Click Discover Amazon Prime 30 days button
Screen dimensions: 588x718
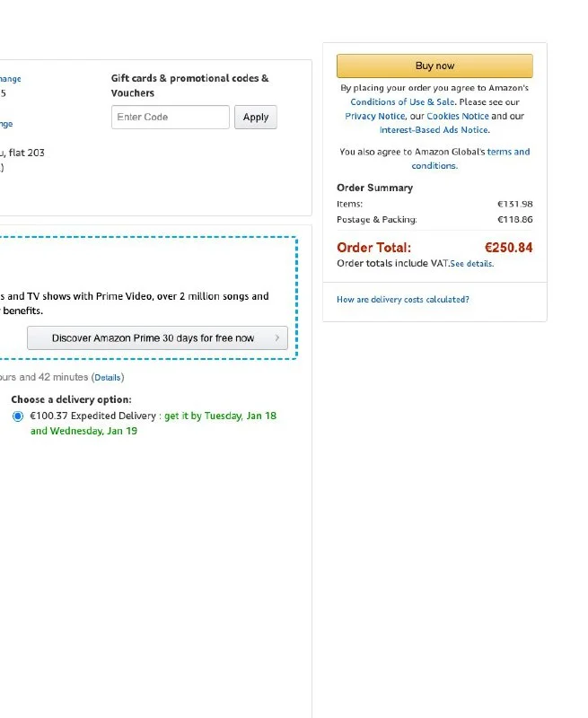[x=153, y=338]
